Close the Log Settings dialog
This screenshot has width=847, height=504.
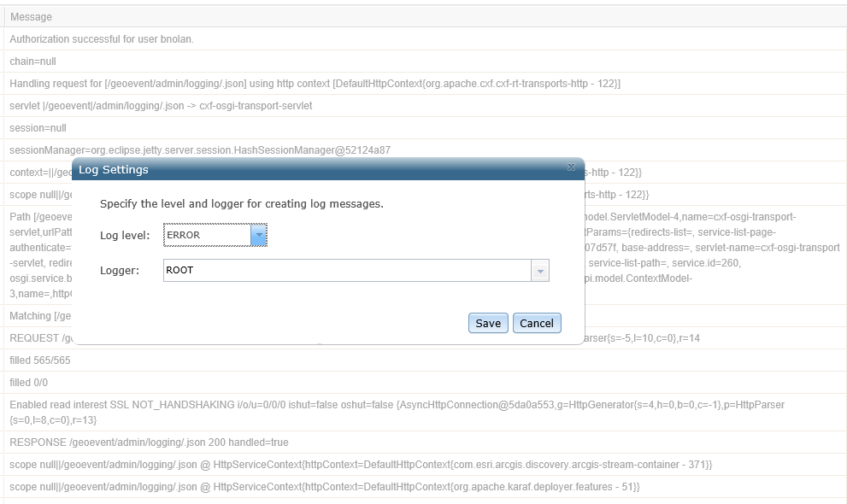(x=571, y=167)
